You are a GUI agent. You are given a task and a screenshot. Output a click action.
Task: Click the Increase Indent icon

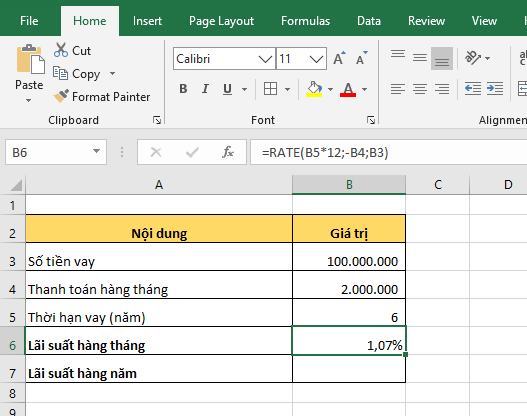(x=495, y=89)
